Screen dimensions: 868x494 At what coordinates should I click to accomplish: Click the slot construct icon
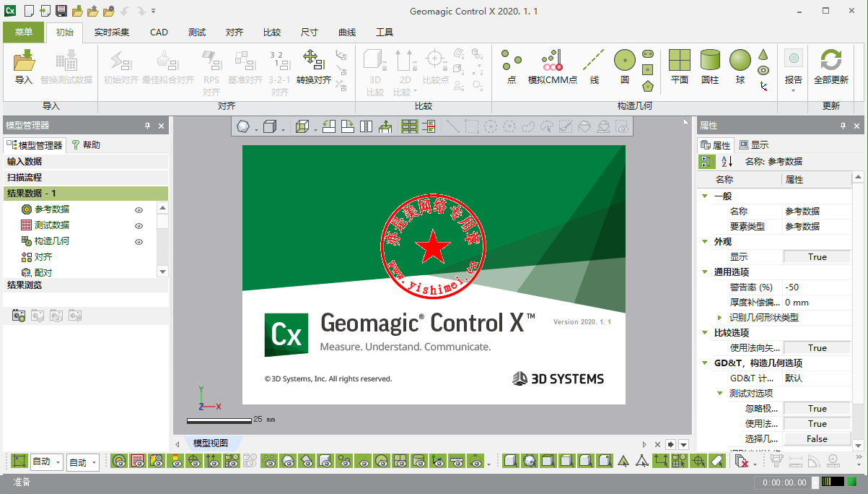click(x=647, y=54)
